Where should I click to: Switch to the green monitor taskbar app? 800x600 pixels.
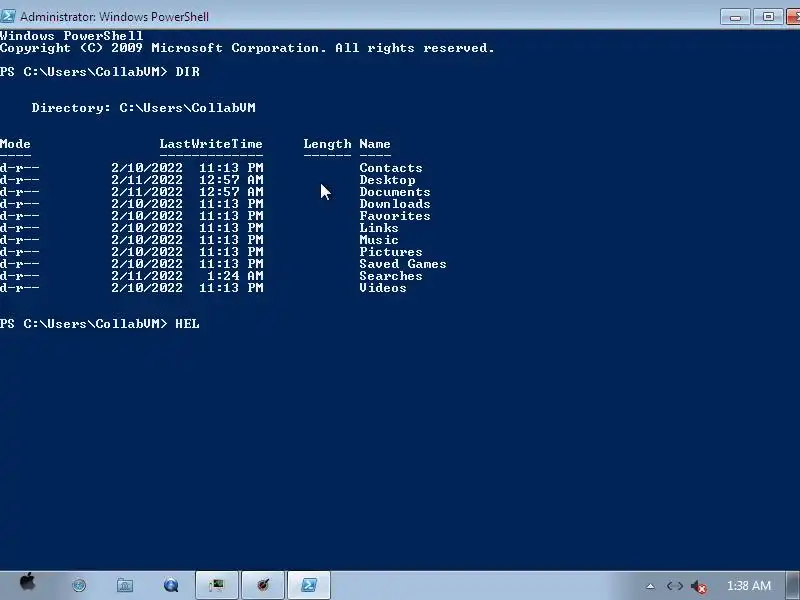click(x=217, y=585)
